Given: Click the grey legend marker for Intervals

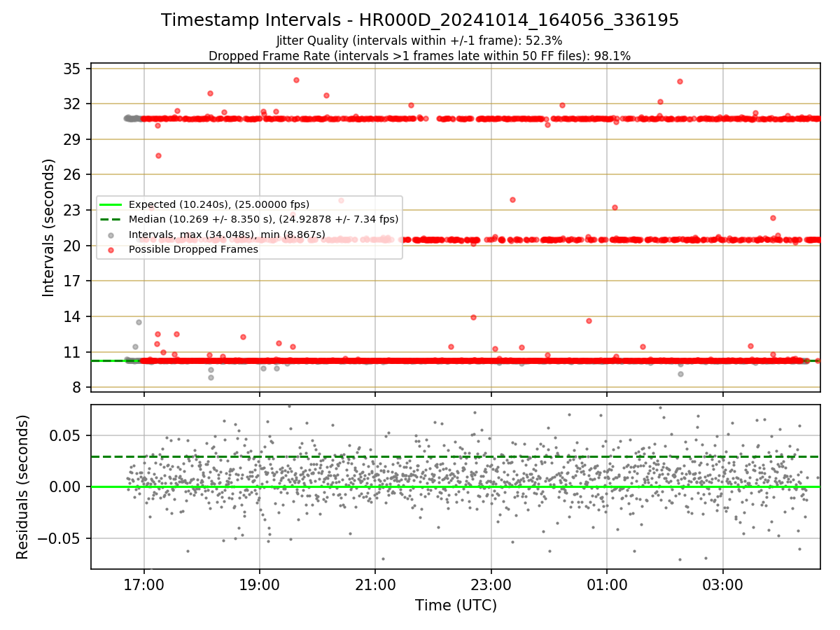Looking at the screenshot, I should pos(111,234).
